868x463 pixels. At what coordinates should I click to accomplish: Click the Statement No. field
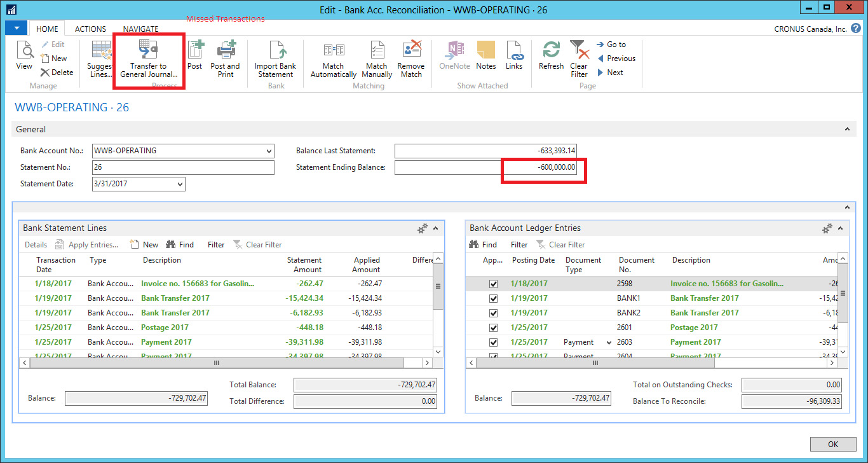183,167
